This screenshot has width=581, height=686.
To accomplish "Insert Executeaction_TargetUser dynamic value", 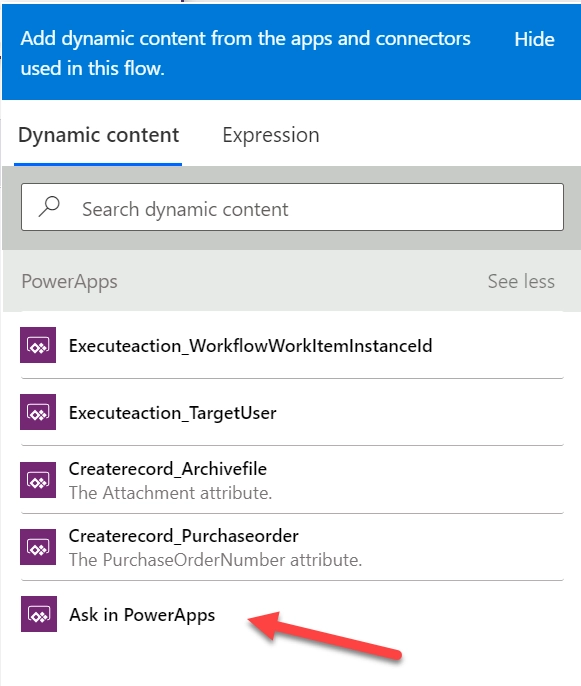I will pos(292,413).
